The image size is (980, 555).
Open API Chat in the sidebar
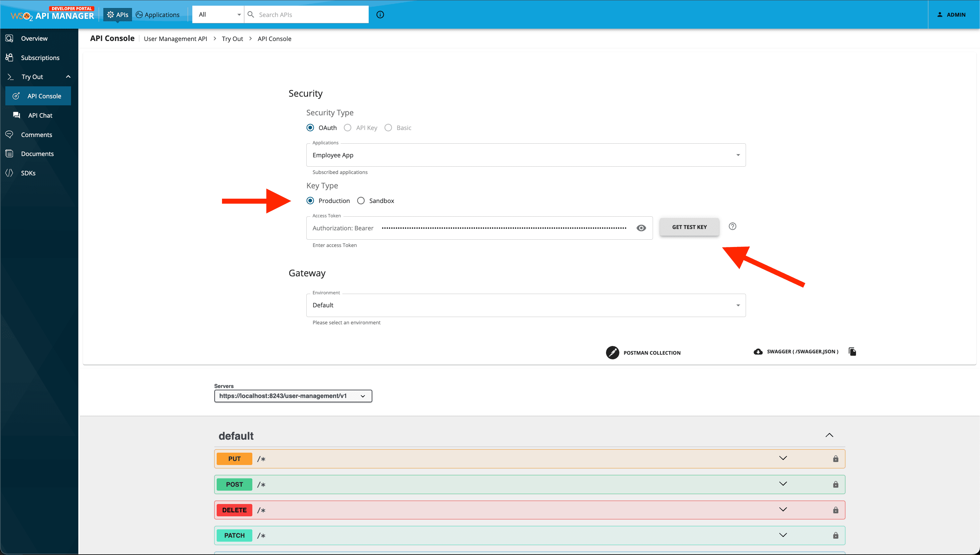40,115
